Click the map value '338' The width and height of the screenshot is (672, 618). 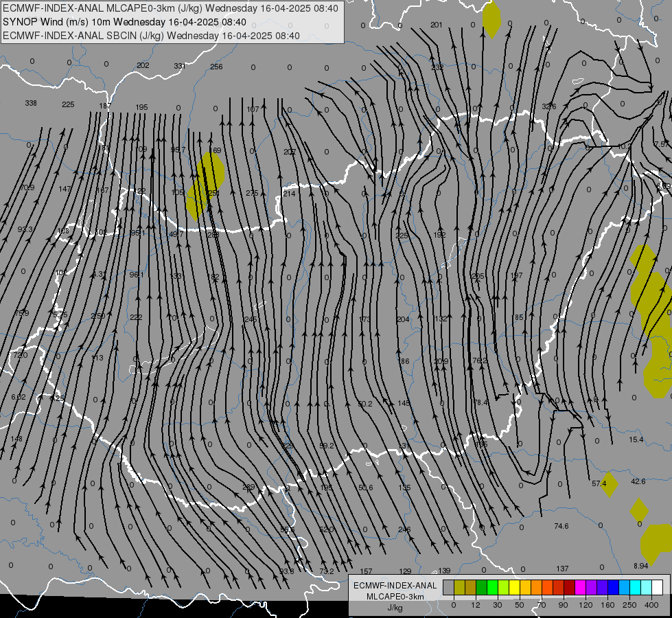[31, 104]
